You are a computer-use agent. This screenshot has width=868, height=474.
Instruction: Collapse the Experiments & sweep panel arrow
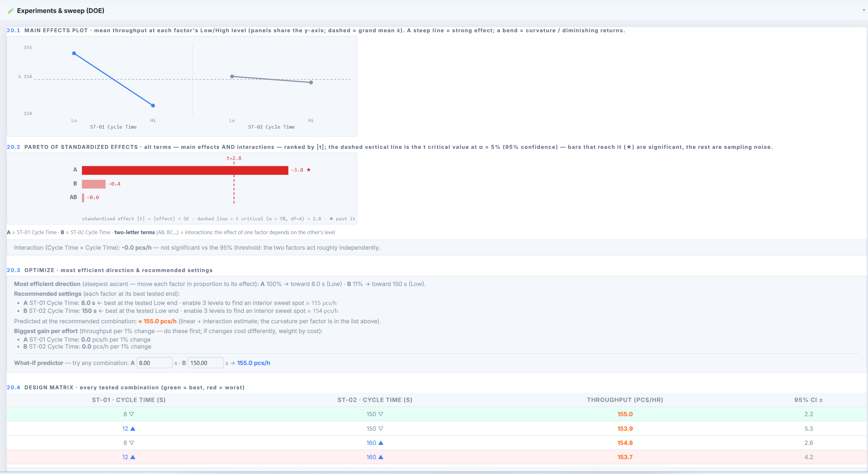pos(864,10)
